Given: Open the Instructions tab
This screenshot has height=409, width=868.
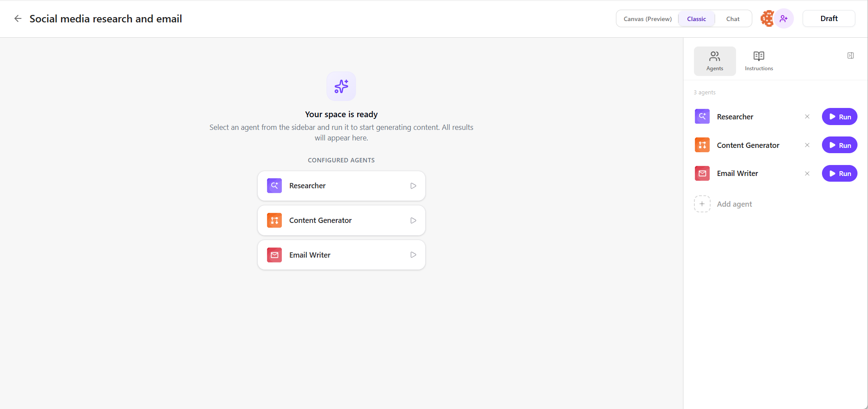Looking at the screenshot, I should (759, 61).
